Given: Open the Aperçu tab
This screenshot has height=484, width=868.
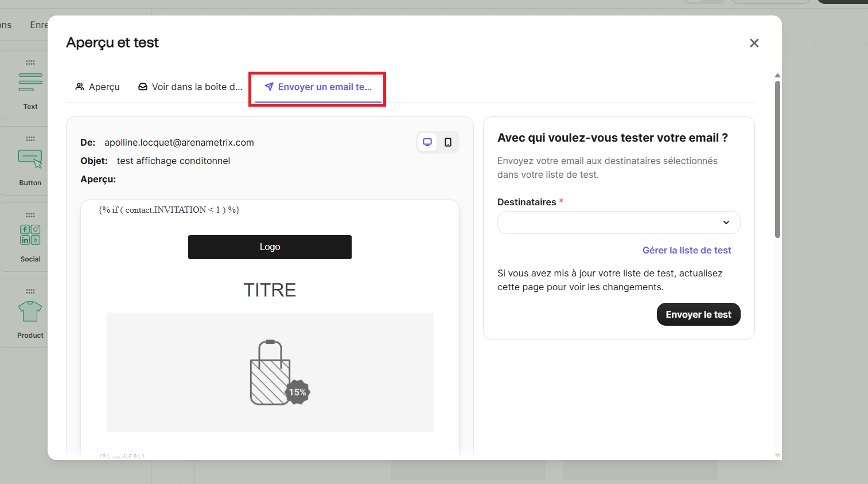Looking at the screenshot, I should click(98, 87).
